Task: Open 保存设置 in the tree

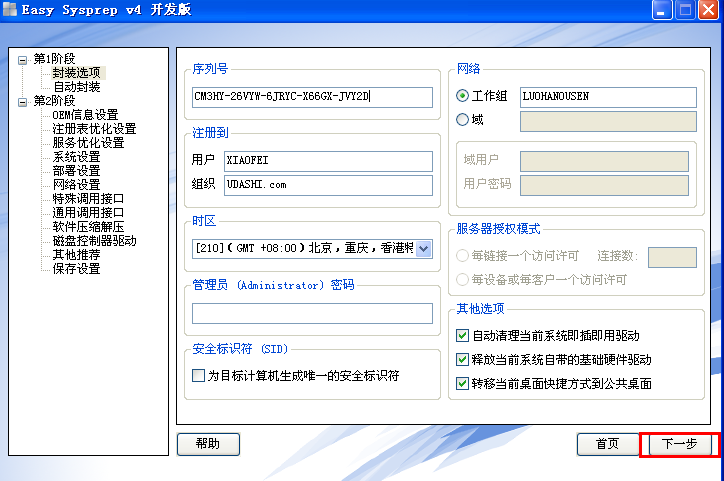Action: [76, 269]
